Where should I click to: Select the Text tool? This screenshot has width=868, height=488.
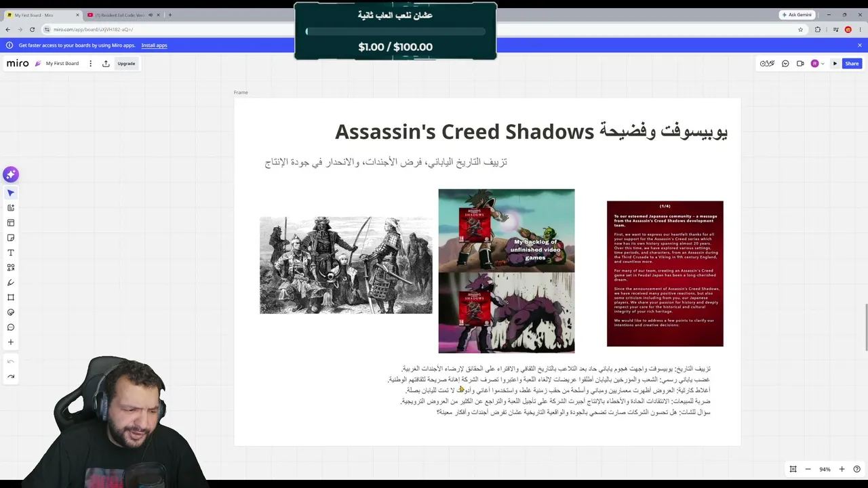10,253
